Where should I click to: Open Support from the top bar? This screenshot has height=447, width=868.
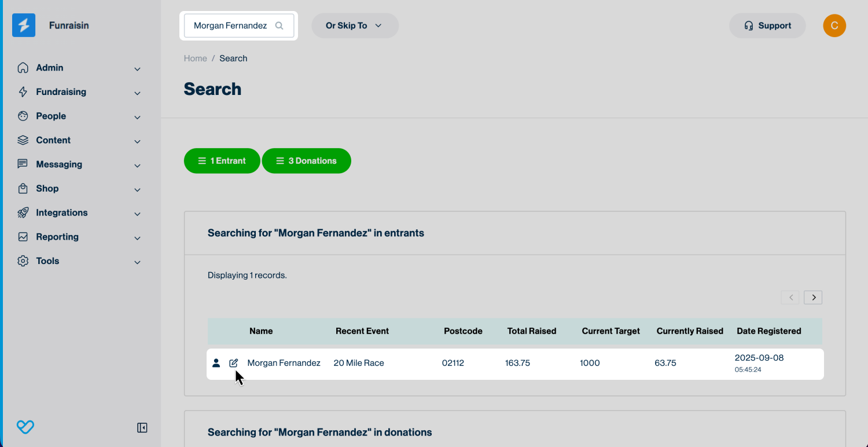click(767, 26)
